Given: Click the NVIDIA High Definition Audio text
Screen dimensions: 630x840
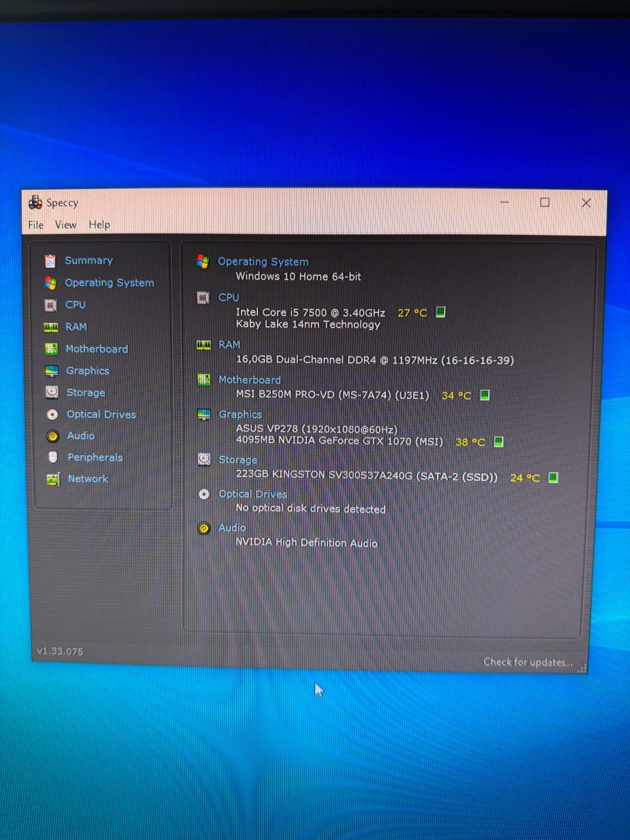Looking at the screenshot, I should (306, 543).
